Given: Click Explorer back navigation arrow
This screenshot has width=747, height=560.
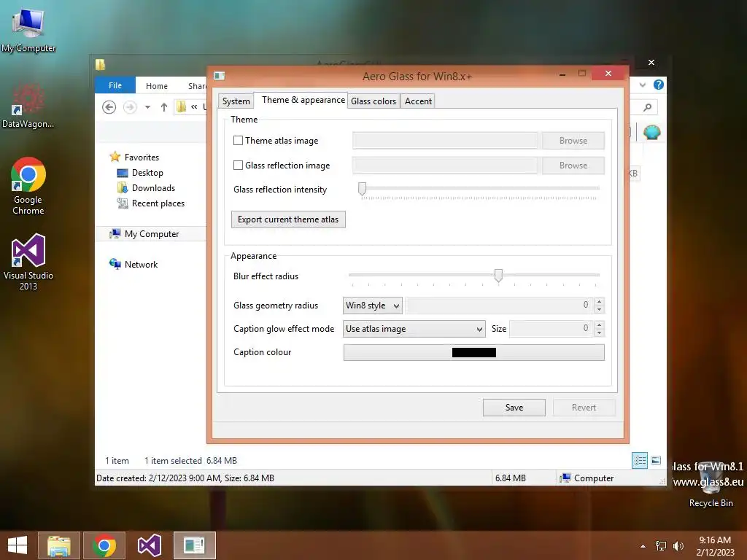Looking at the screenshot, I should tap(109, 107).
